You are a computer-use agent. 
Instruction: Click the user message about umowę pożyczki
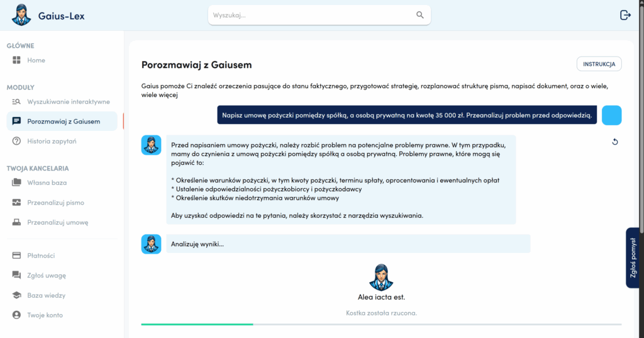(x=407, y=115)
